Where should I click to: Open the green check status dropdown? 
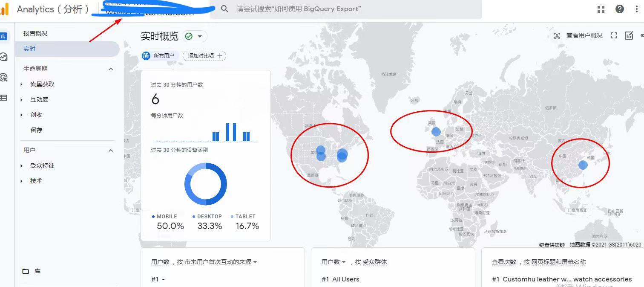click(194, 36)
